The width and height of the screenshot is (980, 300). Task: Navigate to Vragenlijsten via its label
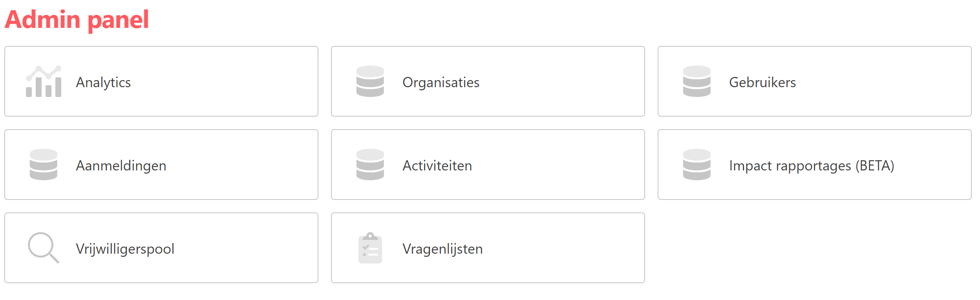click(442, 249)
